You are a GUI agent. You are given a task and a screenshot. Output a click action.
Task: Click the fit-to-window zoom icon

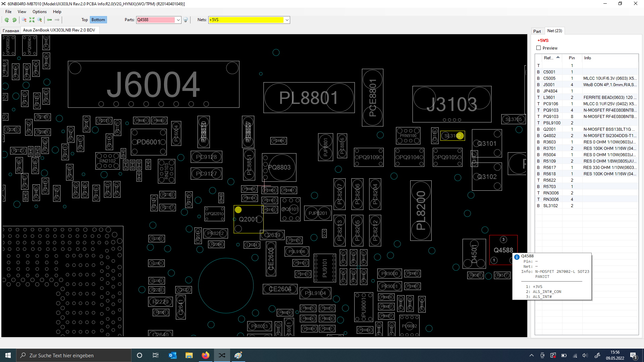[x=32, y=20]
